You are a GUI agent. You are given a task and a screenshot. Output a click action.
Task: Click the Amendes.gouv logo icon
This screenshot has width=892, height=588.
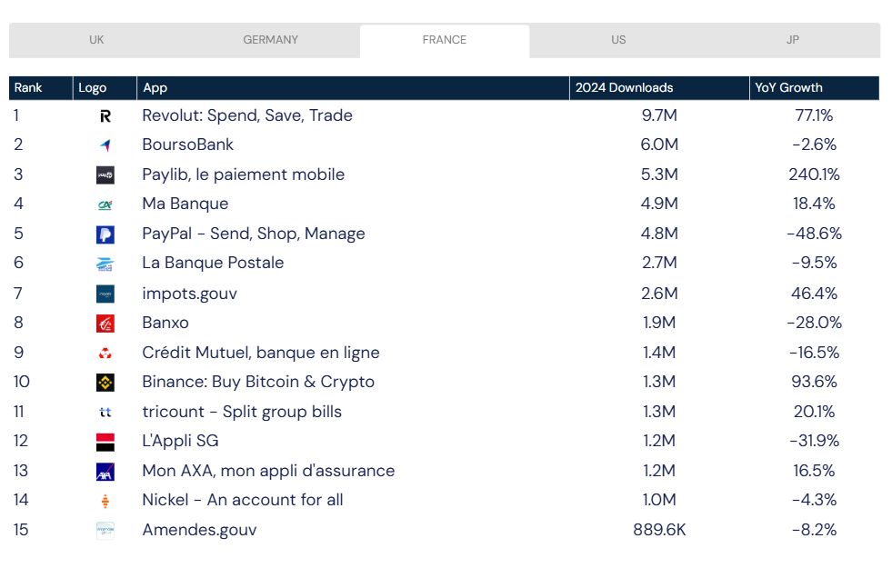pyautogui.click(x=105, y=531)
